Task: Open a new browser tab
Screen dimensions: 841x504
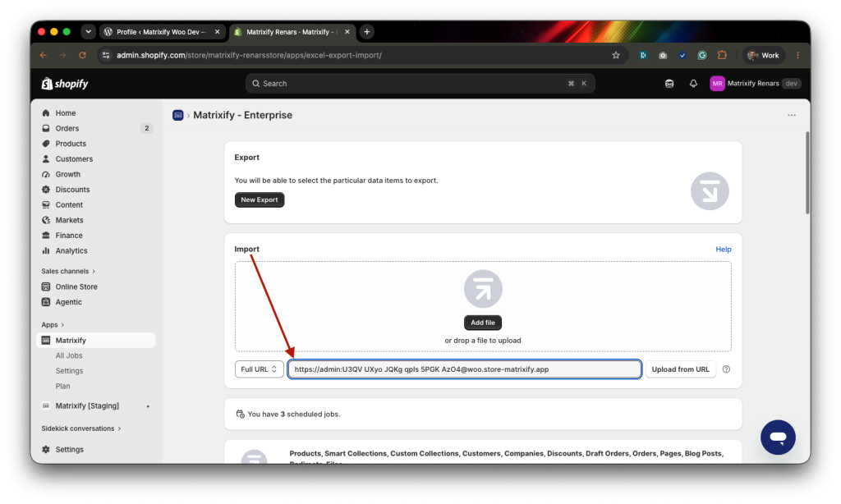Action: (367, 32)
